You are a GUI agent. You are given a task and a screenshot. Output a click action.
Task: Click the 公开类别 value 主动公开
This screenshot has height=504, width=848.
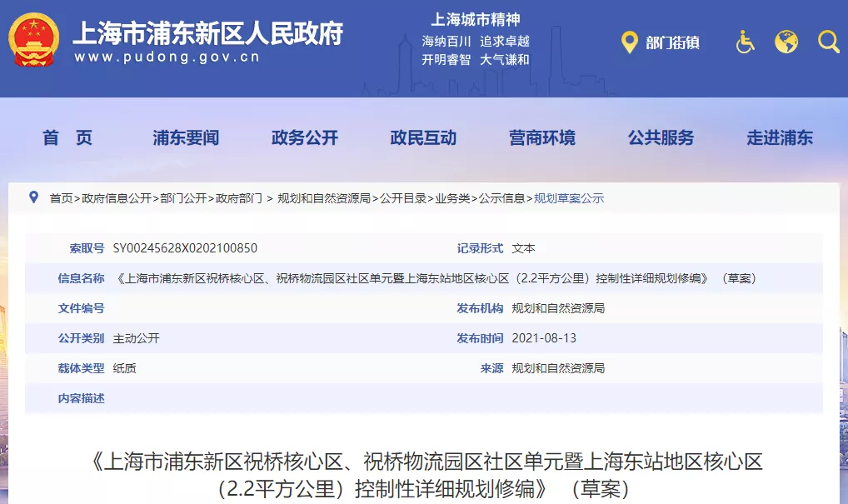[x=137, y=338]
